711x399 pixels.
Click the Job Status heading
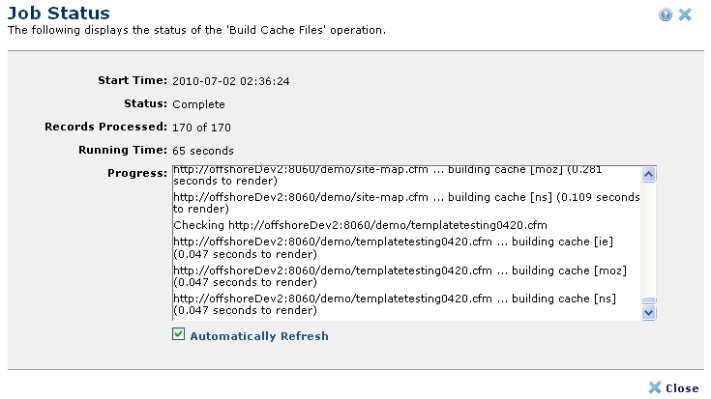coord(59,13)
